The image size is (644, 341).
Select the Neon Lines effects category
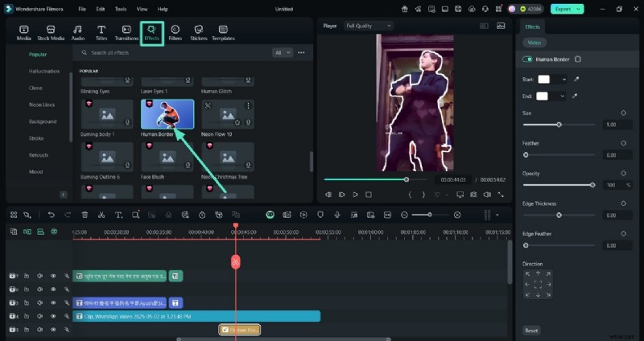coord(42,105)
